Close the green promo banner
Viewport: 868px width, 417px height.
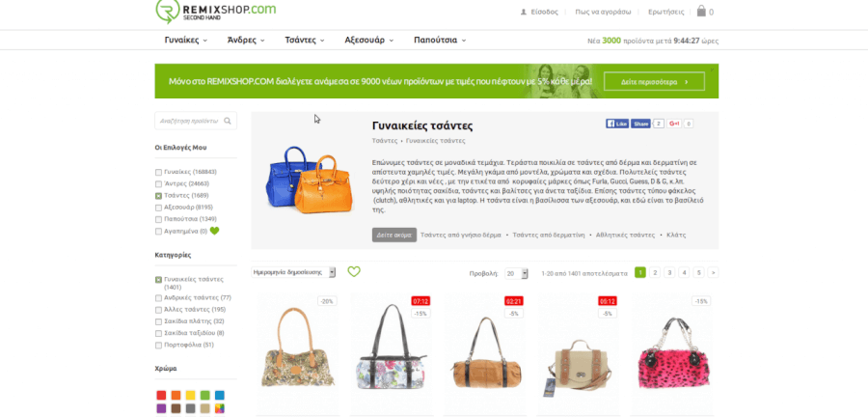point(713,69)
